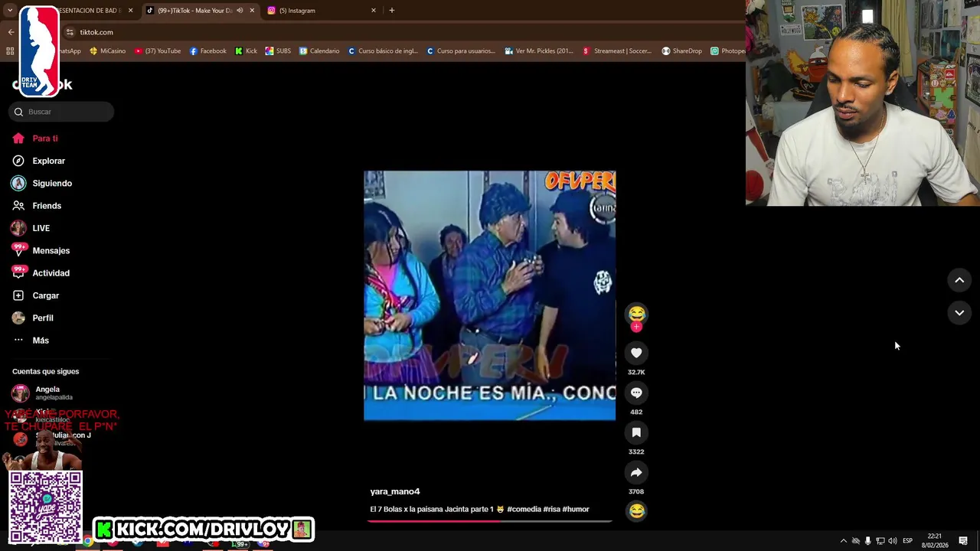Open the YouTube bookmark
Screen dimensions: 980x551
tap(158, 51)
